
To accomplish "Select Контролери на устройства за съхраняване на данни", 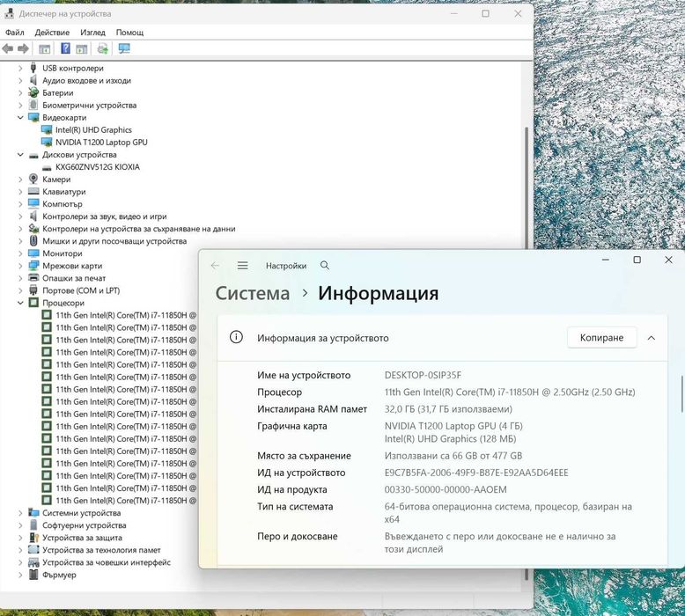I will tap(139, 228).
